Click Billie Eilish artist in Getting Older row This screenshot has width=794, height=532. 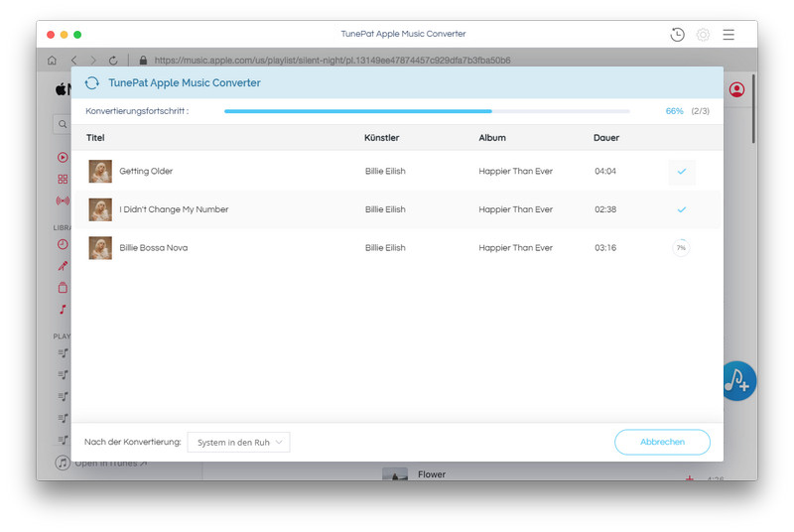tap(385, 171)
